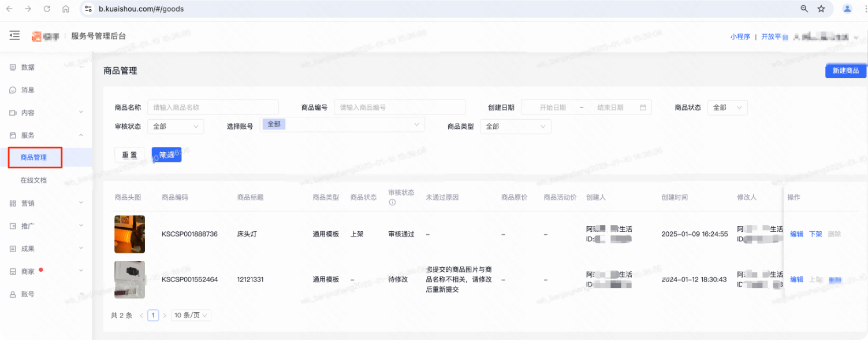The width and height of the screenshot is (868, 340).
Task: Click the 新建商品 button
Action: click(x=845, y=70)
